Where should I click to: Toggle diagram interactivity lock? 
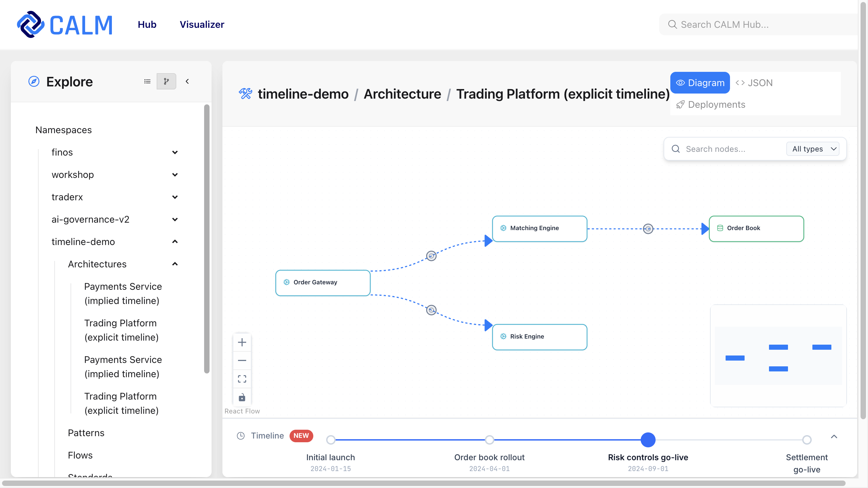tap(242, 397)
